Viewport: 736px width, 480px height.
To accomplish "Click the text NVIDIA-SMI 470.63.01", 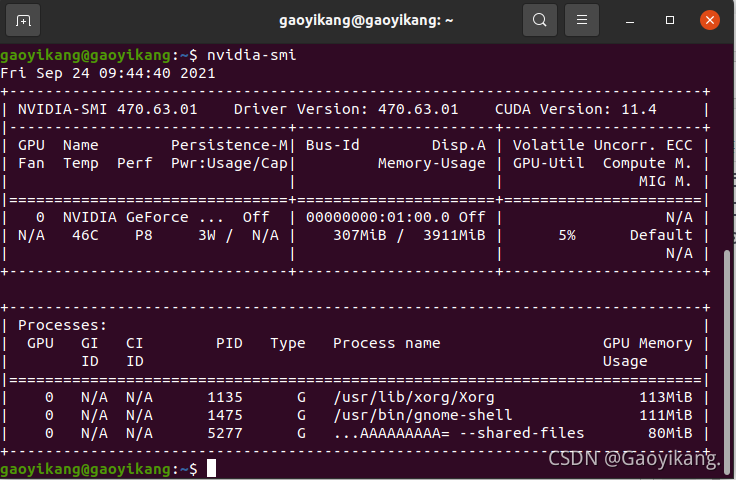I will (x=107, y=109).
